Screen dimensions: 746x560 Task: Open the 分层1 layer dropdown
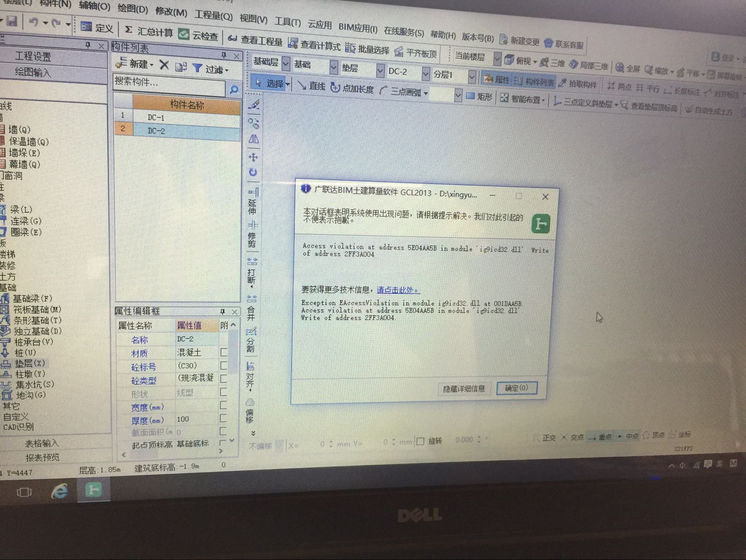pyautogui.click(x=472, y=77)
